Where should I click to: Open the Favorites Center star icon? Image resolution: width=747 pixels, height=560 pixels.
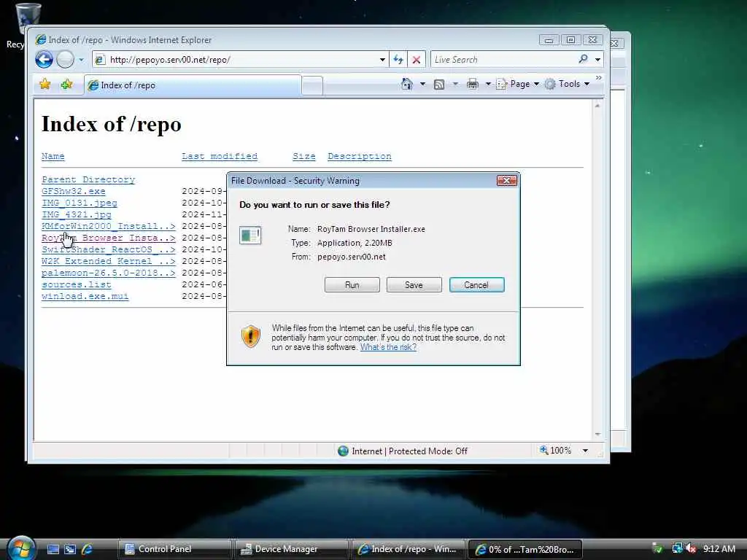45,85
